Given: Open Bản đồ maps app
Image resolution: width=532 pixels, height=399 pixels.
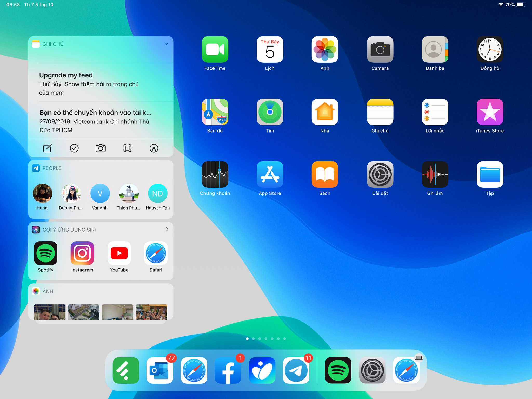Looking at the screenshot, I should click(x=215, y=112).
